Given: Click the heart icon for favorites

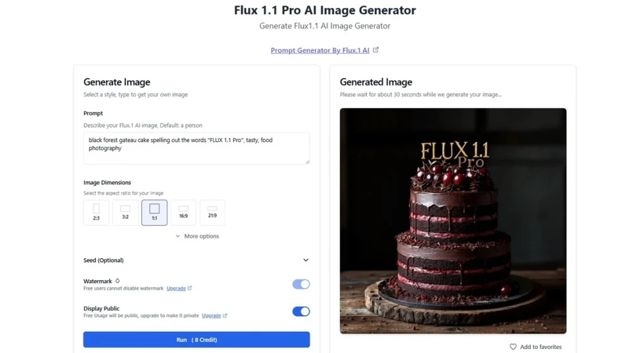Looking at the screenshot, I should pos(513,347).
